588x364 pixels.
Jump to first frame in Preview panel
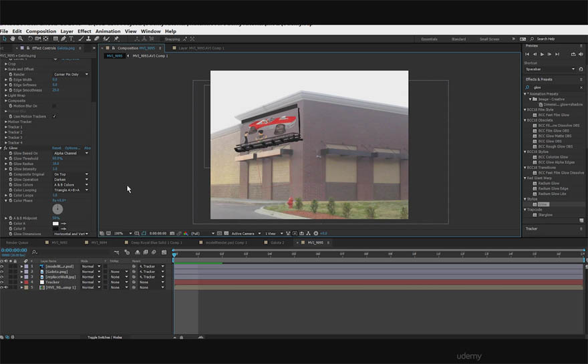[x=527, y=54]
